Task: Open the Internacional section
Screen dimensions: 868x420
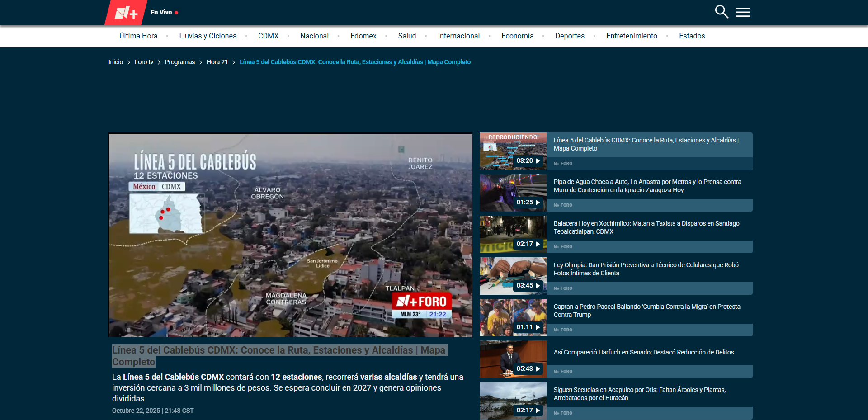Action: click(459, 36)
